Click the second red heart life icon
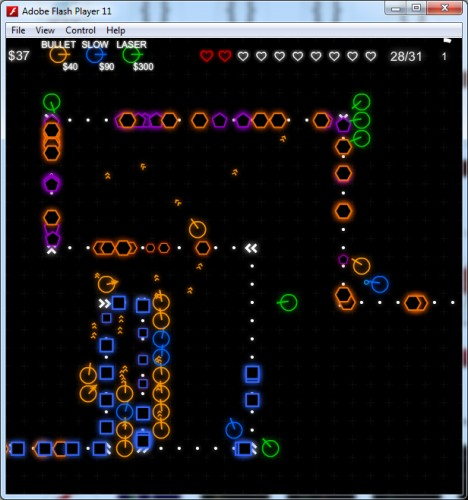 pyautogui.click(x=225, y=56)
